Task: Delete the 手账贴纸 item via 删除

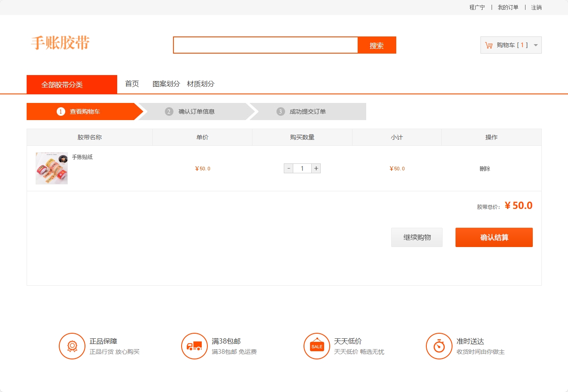Action: pyautogui.click(x=485, y=169)
